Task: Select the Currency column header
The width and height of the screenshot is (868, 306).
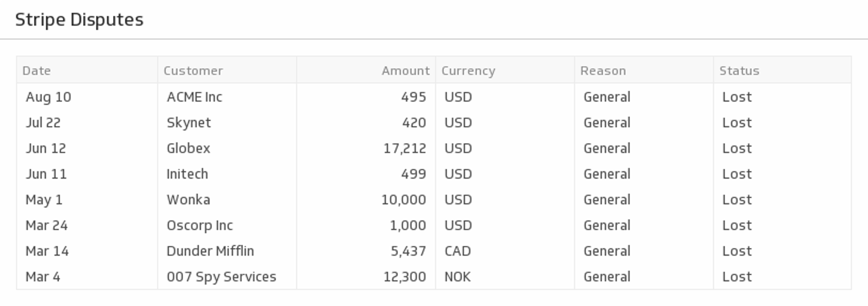Action: pos(468,71)
